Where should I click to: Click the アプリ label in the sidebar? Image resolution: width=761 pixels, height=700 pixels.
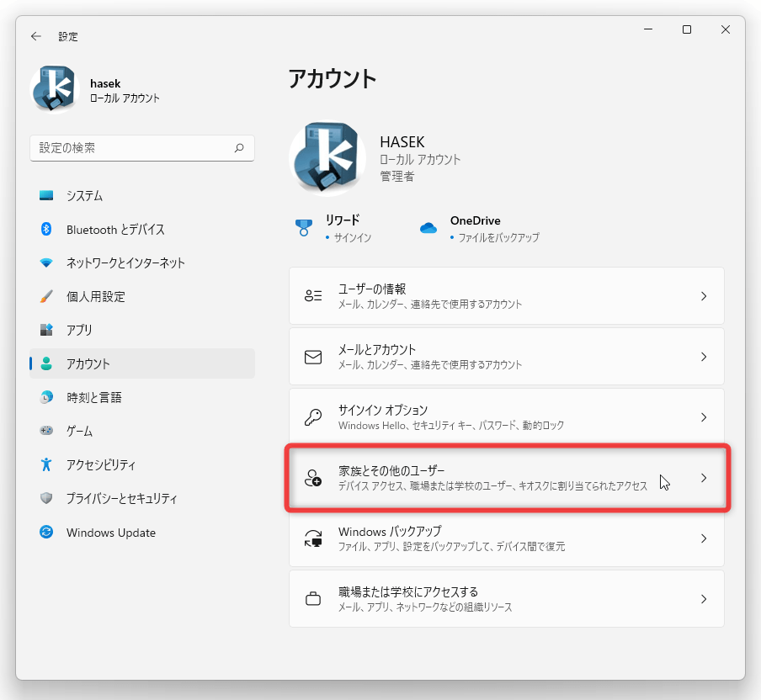79,330
